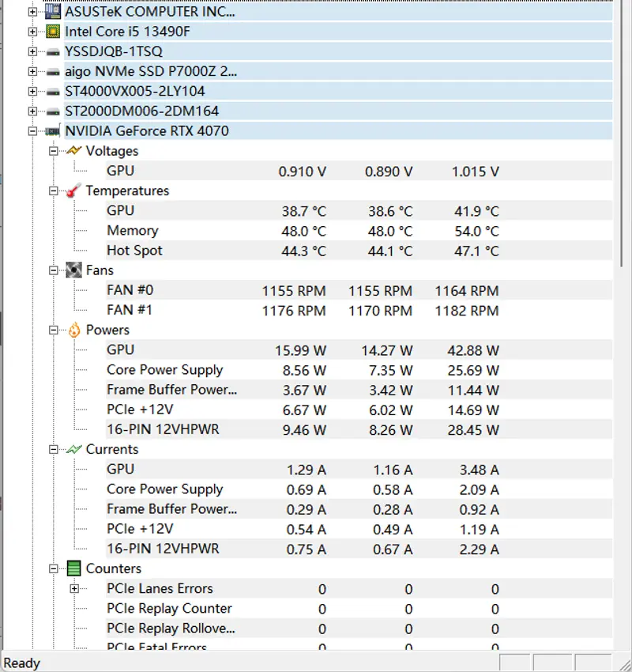
Task: Expand the Intel Core i5 13490F node
Action: point(32,32)
